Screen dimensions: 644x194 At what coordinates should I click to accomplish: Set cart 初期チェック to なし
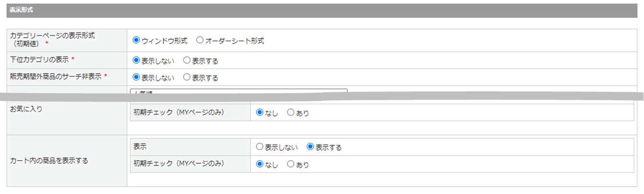point(260,164)
